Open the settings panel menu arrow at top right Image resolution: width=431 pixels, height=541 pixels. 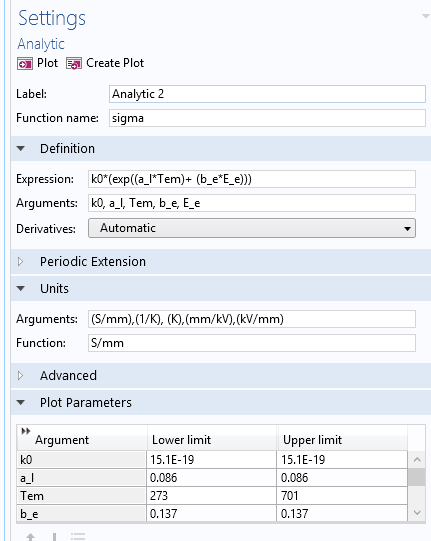426,16
